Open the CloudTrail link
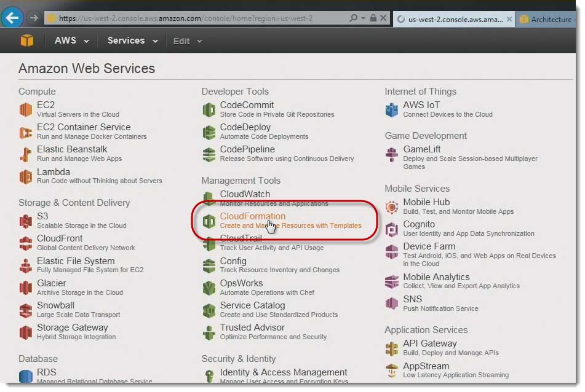Screen dimensions: 585x392 point(241,238)
